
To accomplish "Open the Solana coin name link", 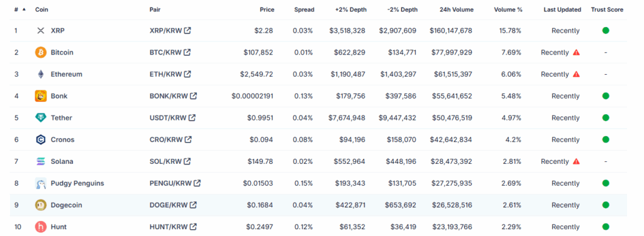I will click(62, 161).
